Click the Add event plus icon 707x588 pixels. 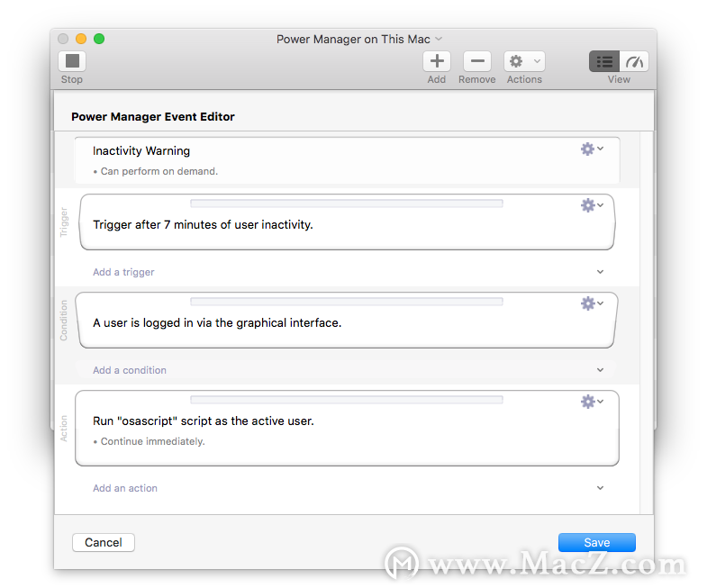point(437,61)
